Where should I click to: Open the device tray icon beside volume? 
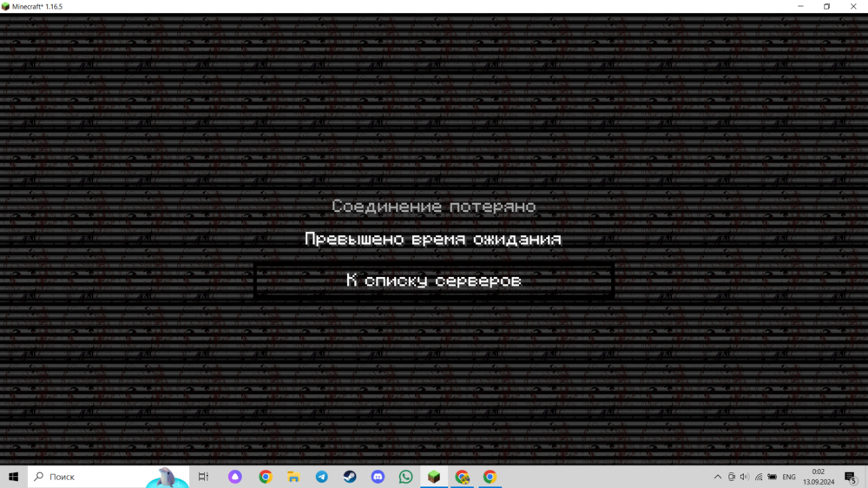coord(731,477)
